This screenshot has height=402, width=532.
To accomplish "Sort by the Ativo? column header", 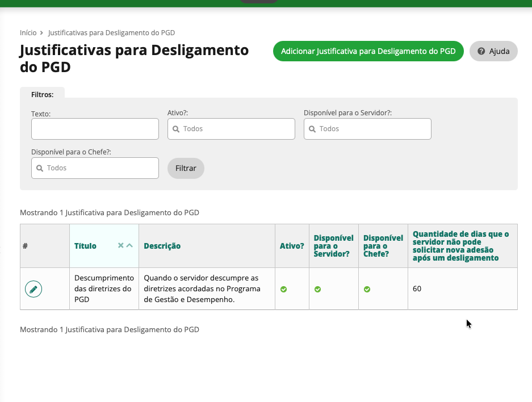I will 292,246.
